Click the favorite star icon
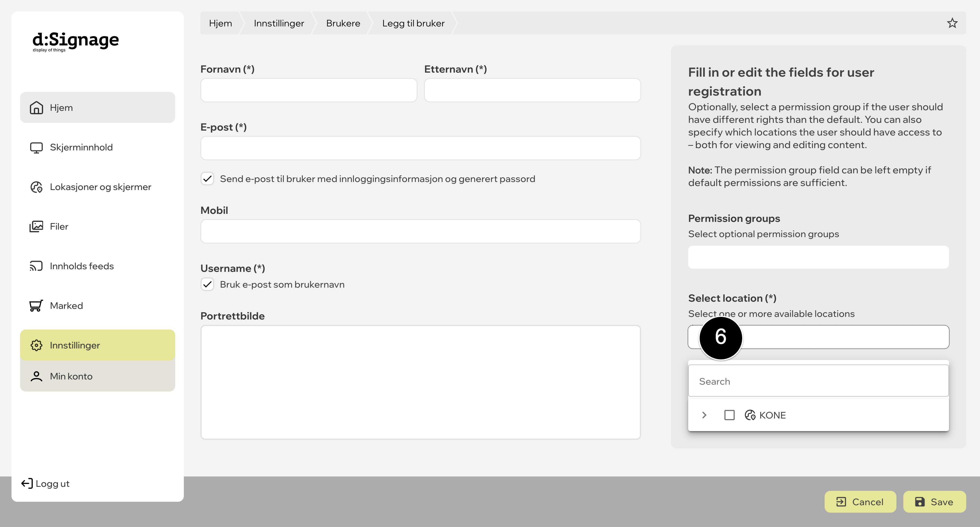Viewport: 980px width, 527px height. point(952,23)
